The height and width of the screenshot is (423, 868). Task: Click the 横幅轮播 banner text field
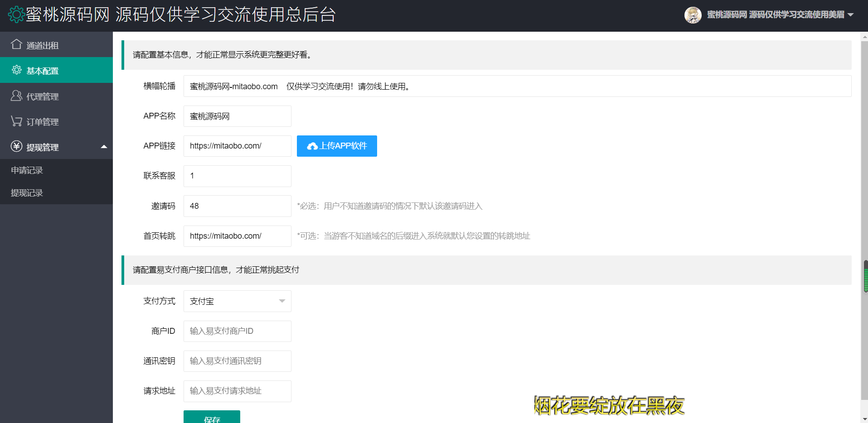pyautogui.click(x=517, y=86)
